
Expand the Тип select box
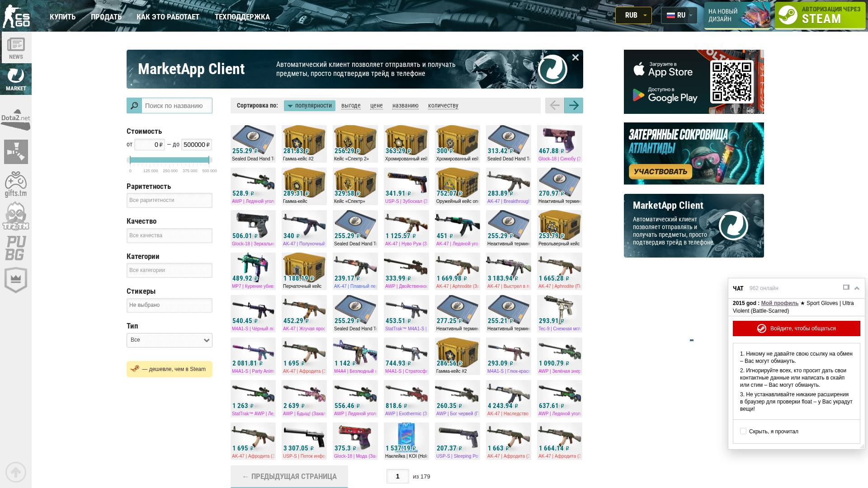[x=170, y=340]
